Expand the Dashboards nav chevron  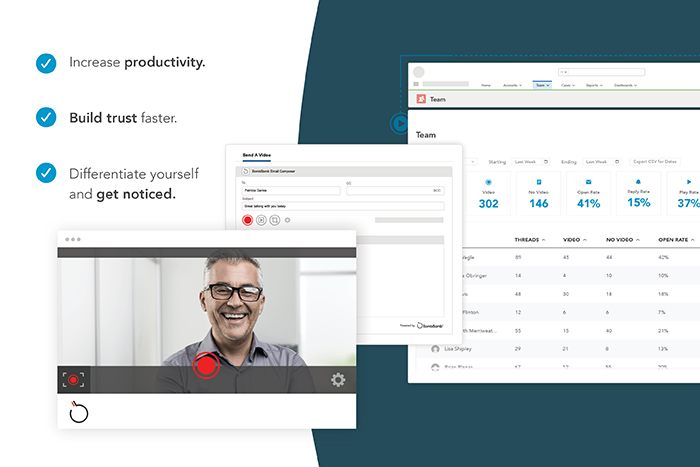635,85
